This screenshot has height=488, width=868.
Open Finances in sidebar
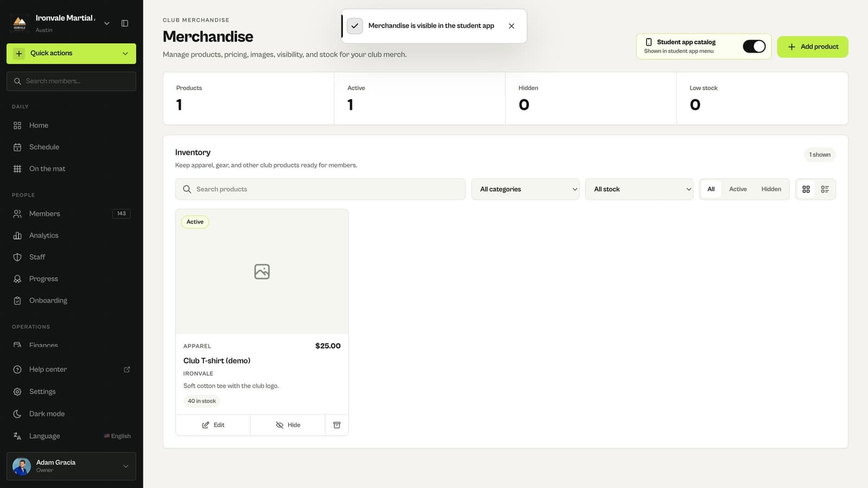coord(71,345)
